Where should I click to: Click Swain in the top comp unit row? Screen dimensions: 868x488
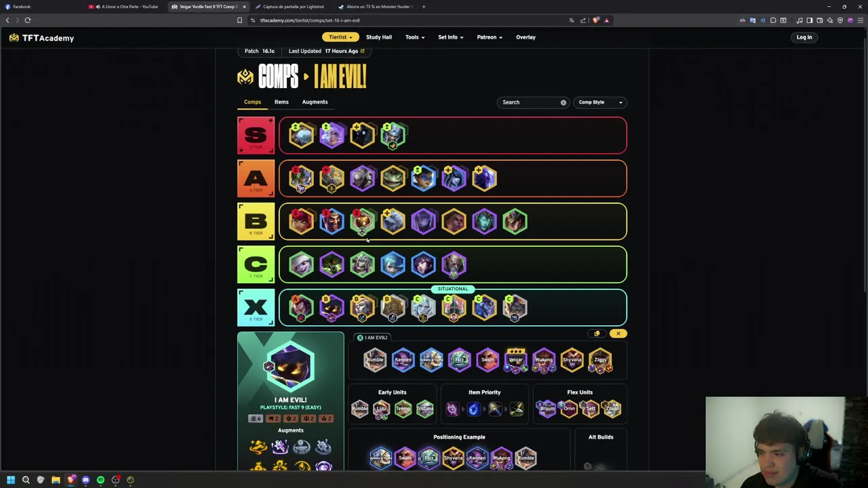[x=488, y=360]
